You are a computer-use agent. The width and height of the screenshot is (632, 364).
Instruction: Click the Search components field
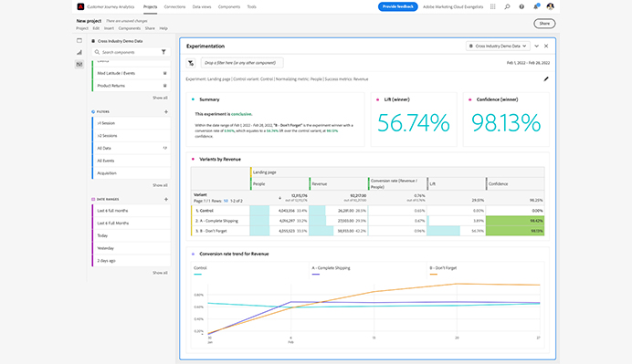[x=131, y=52]
